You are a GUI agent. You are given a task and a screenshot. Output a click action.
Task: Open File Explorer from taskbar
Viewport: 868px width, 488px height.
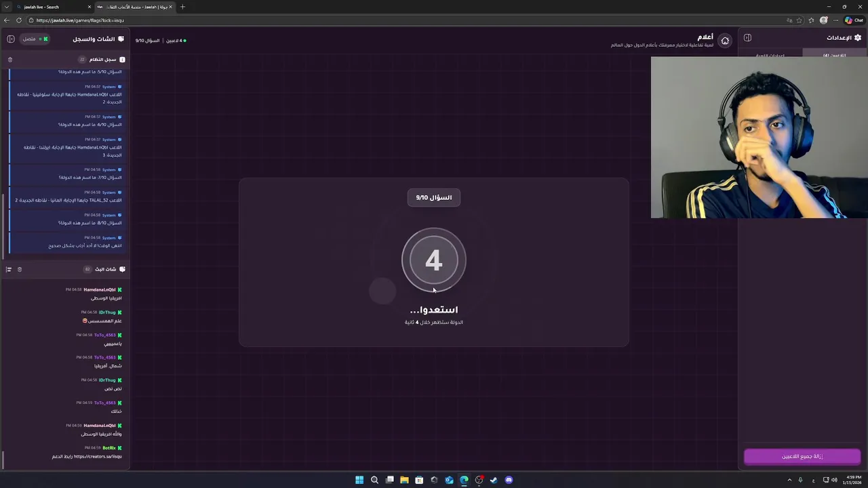point(404,480)
